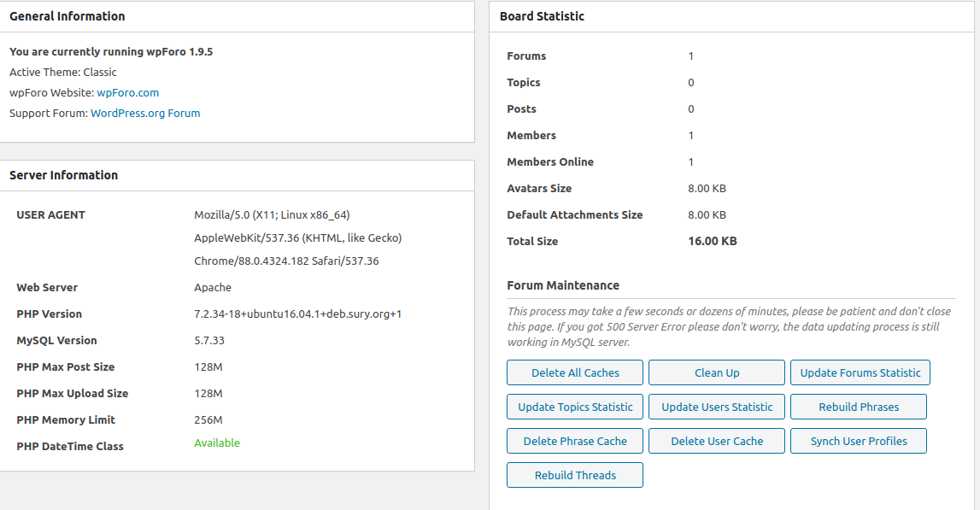The image size is (980, 510).
Task: Click the PHP Max Upload Size label
Action: pyautogui.click(x=73, y=394)
